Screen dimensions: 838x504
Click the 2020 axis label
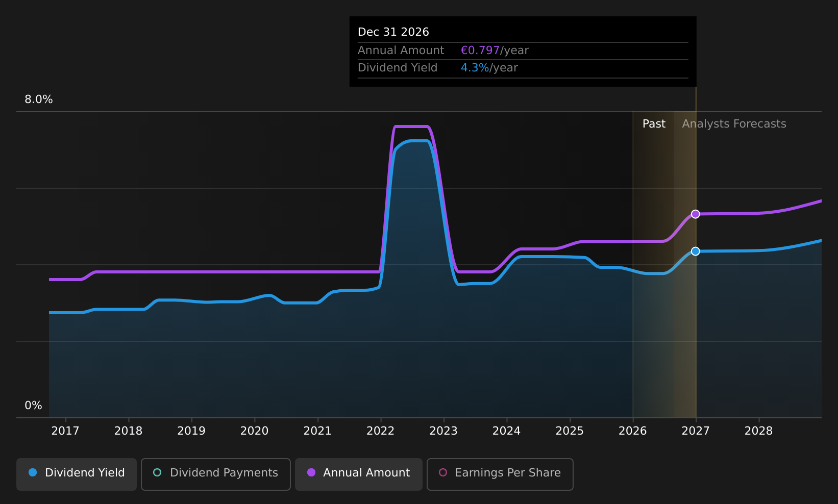[254, 431]
